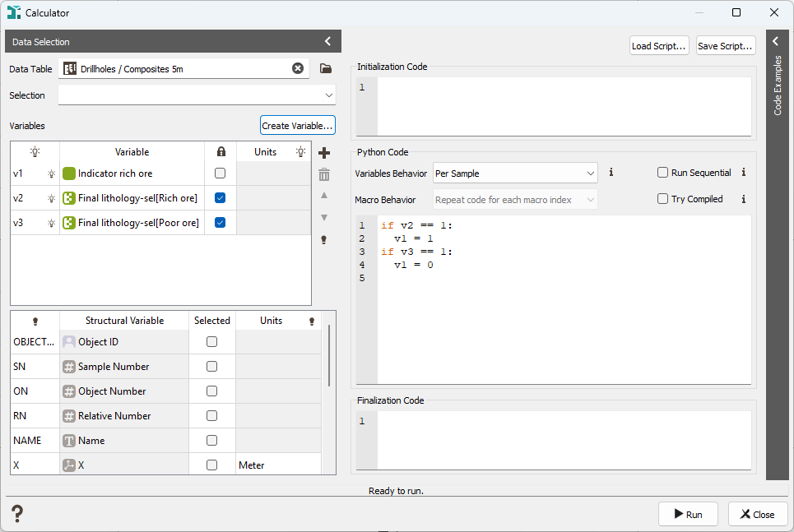
Task: Enable the Run Sequential checkbox
Action: [663, 173]
